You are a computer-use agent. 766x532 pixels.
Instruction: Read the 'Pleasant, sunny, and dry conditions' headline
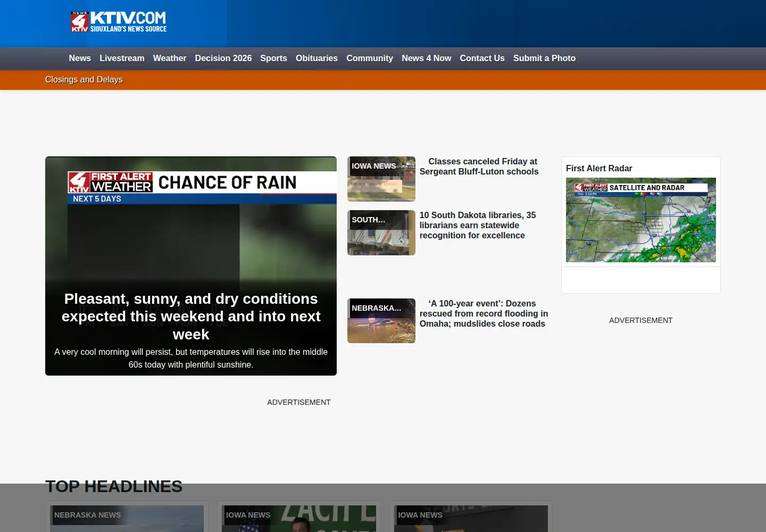pyautogui.click(x=191, y=317)
